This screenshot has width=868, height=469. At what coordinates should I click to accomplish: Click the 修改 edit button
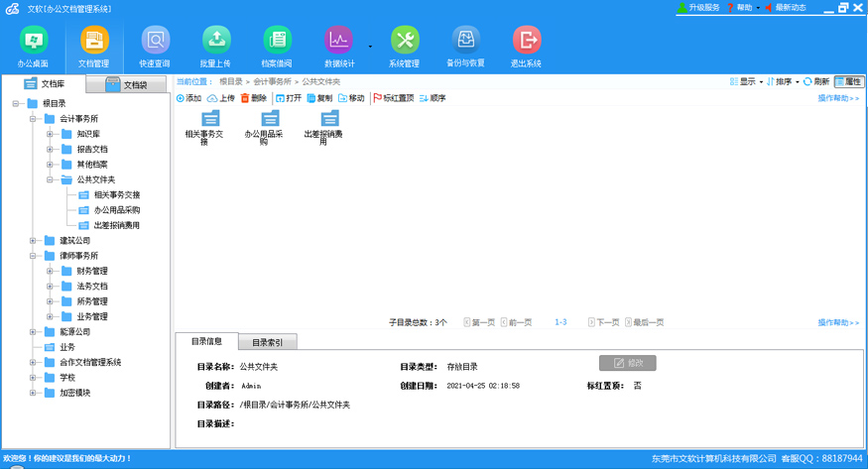click(628, 363)
